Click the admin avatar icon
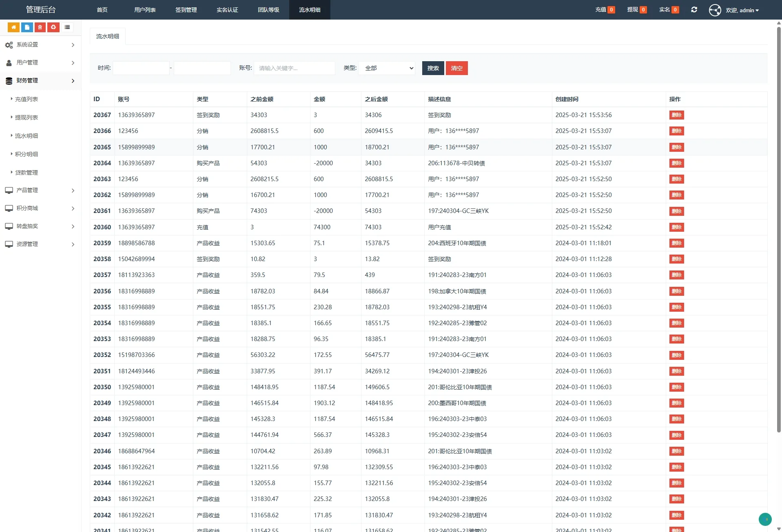782x532 pixels. (715, 10)
